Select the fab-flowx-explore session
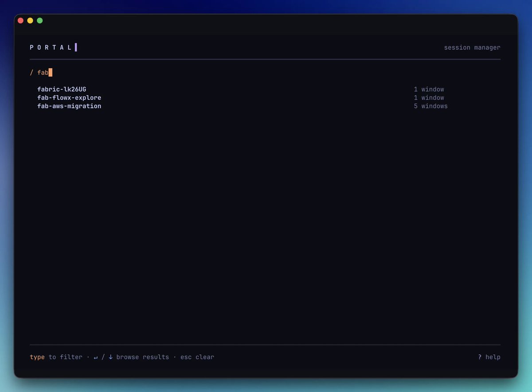The height and width of the screenshot is (392, 532). (69, 98)
